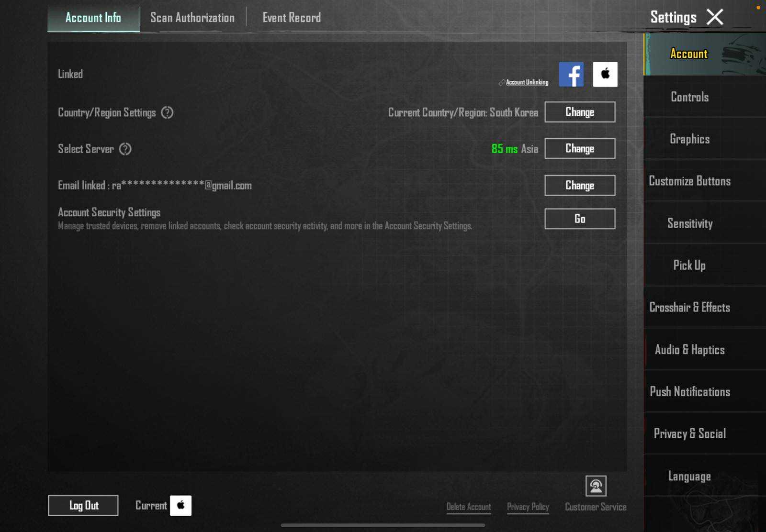Viewport: 766px width, 532px height.
Task: Change the selected Asia server
Action: [x=580, y=149]
